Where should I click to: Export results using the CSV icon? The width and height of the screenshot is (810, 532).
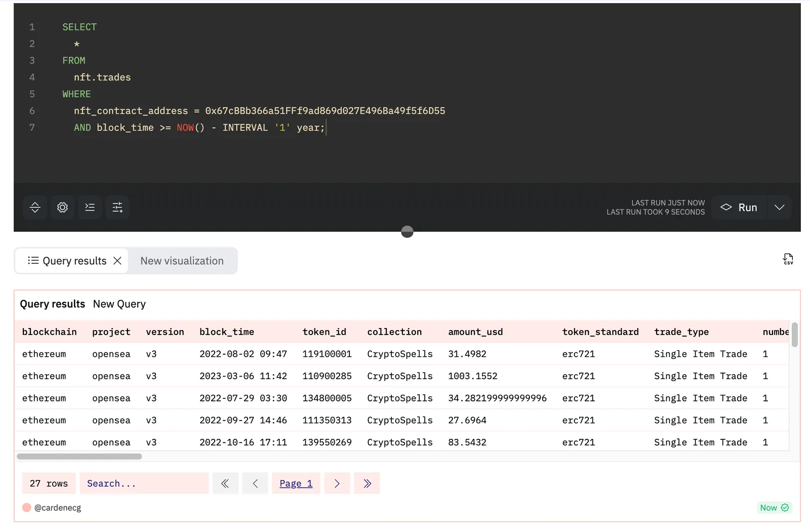pyautogui.click(x=788, y=259)
